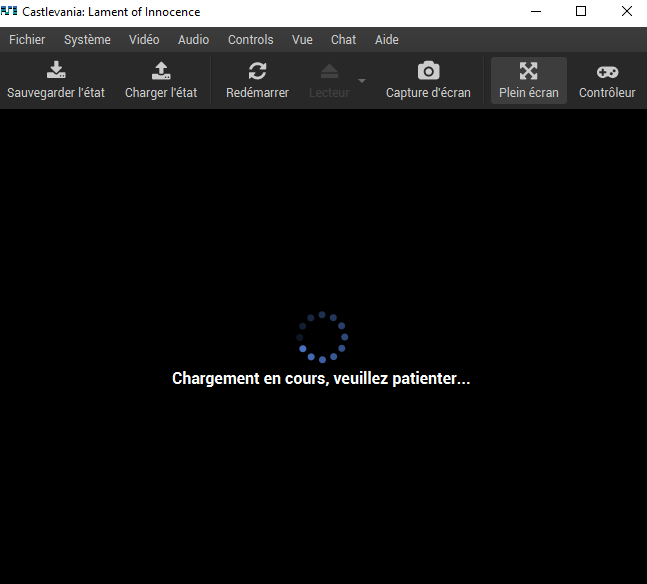Open the Vue menu

point(302,40)
